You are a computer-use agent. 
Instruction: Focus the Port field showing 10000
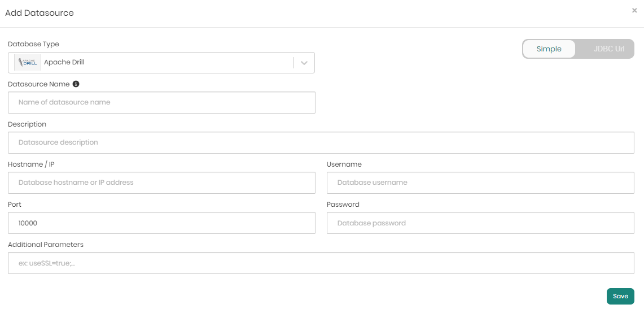click(161, 223)
